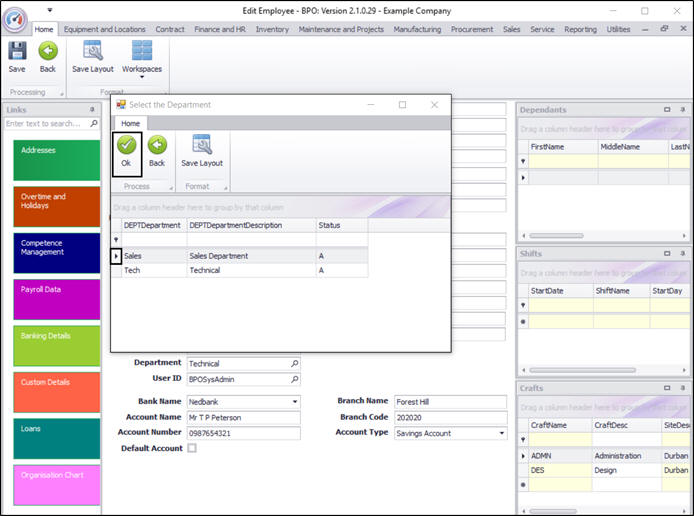Click the Account Name field

(243, 418)
